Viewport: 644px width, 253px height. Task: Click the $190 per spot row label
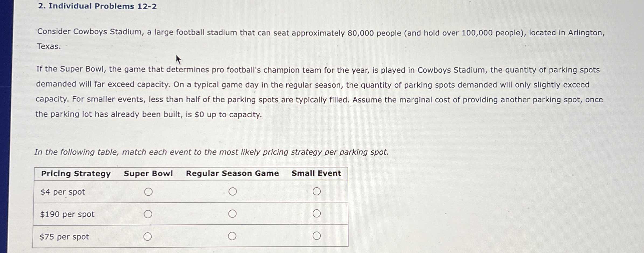(67, 214)
